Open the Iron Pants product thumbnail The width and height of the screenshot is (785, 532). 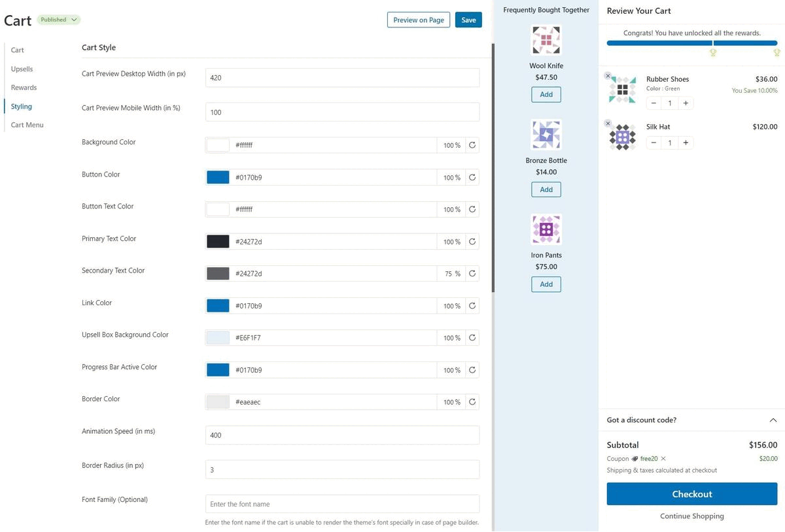click(x=546, y=229)
